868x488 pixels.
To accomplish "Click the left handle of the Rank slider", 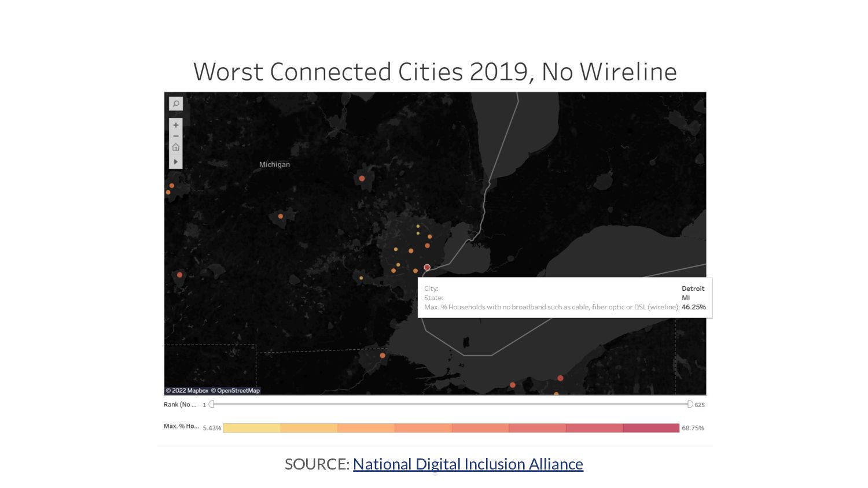I will point(212,404).
